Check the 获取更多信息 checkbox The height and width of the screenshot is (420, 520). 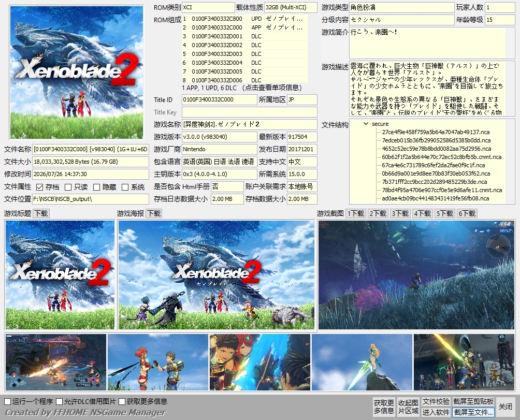122,402
